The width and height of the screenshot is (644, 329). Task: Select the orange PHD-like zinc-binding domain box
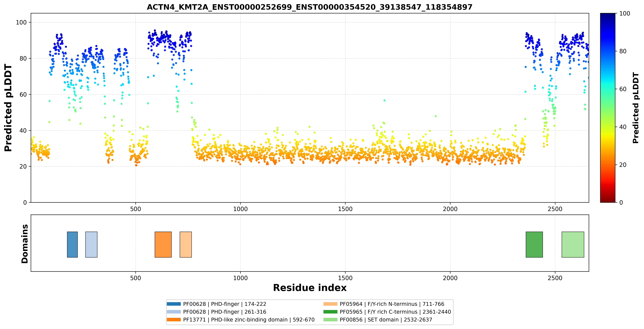[163, 244]
